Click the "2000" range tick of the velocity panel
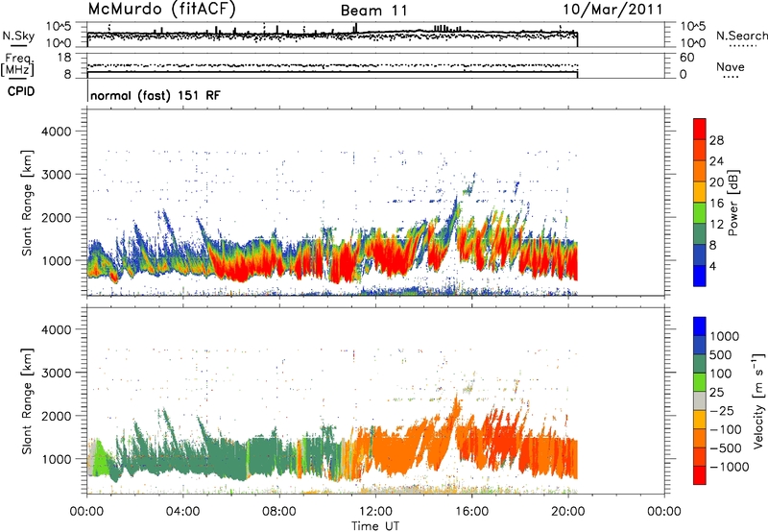This screenshot has width=768, height=532. pos(57,416)
